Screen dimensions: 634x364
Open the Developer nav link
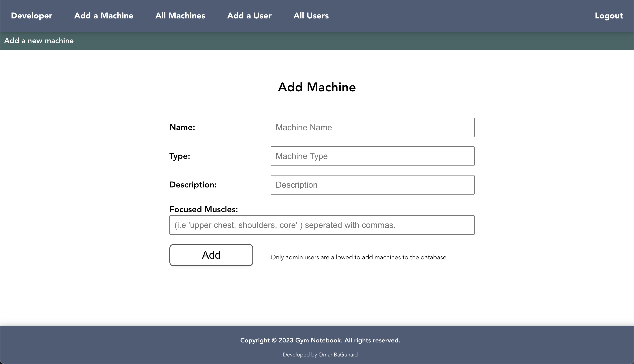pos(31,16)
